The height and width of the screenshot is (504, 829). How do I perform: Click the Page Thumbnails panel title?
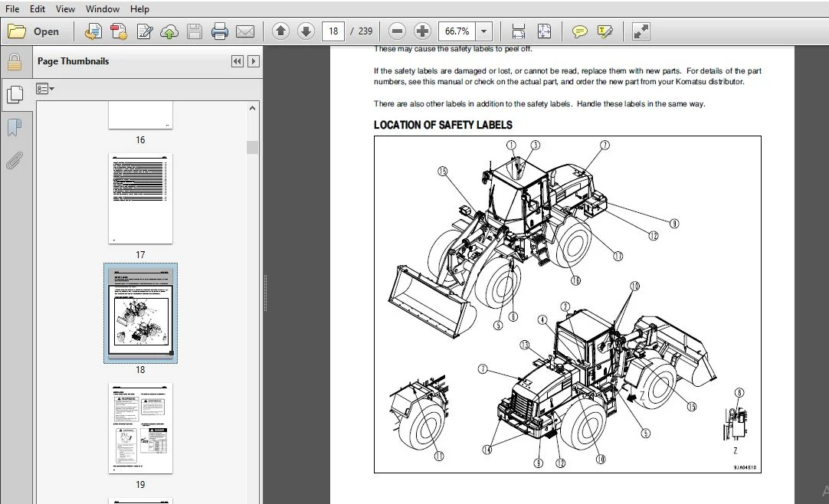pos(73,61)
